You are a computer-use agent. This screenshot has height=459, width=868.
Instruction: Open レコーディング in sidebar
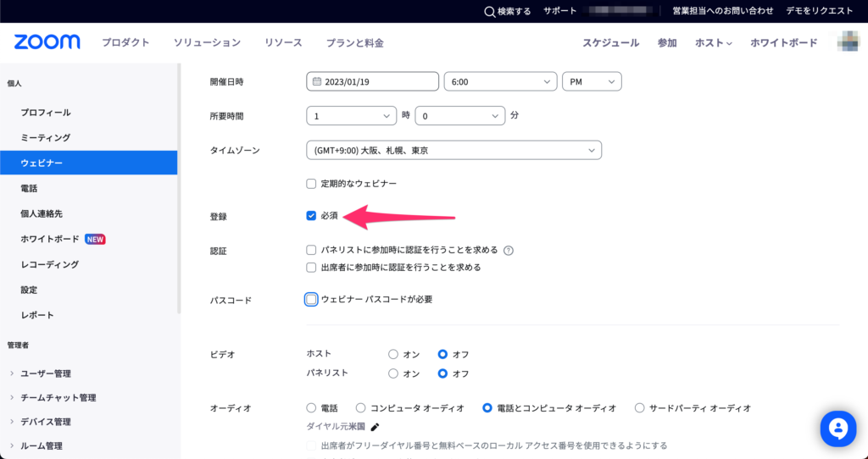(50, 264)
